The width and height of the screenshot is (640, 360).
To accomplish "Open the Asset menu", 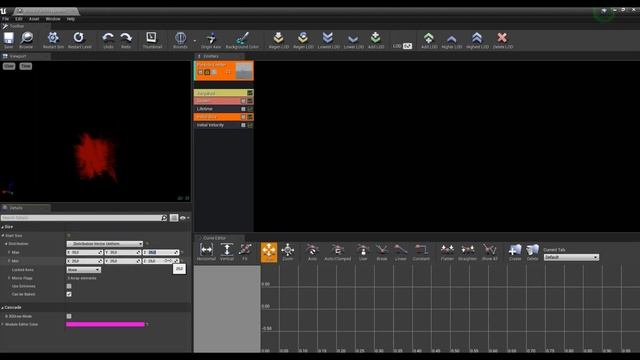I will (x=34, y=19).
